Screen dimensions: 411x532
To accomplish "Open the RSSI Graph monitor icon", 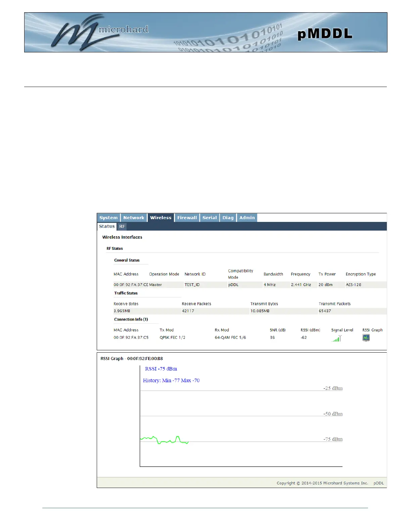I will (366, 338).
